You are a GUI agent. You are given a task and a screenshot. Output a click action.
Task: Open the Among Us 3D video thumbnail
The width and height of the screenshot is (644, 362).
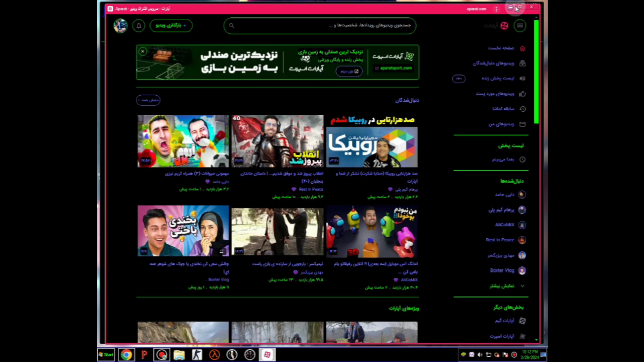coord(372,232)
